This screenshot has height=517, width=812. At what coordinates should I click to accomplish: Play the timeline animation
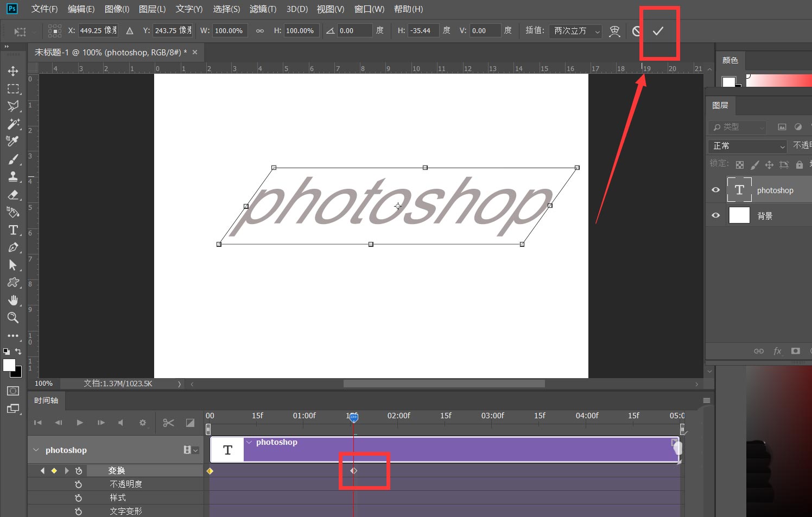pyautogui.click(x=80, y=423)
